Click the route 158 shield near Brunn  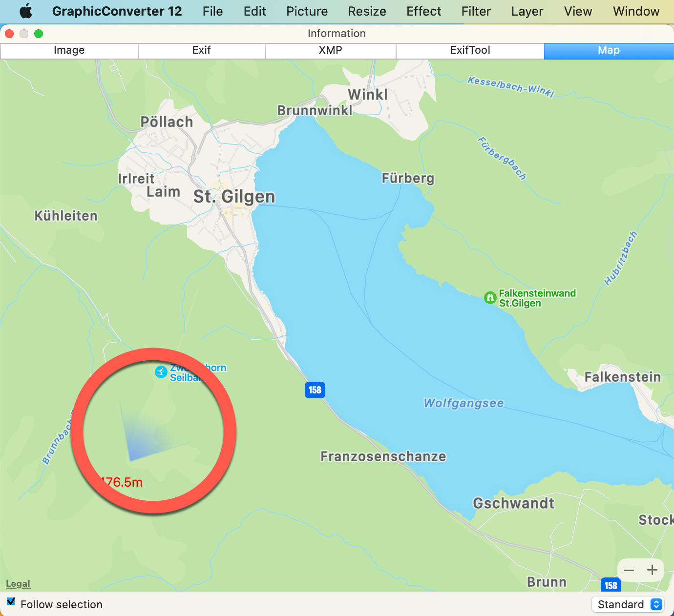pos(611,585)
